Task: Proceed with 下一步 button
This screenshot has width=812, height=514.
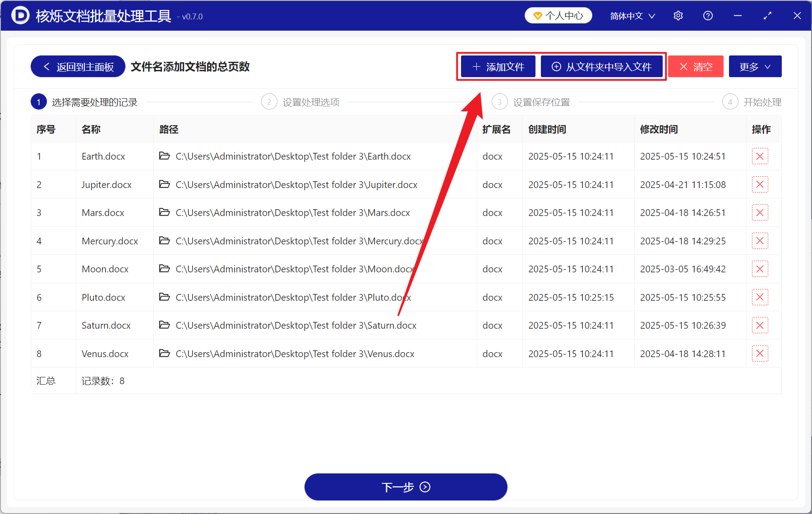Action: [x=406, y=487]
